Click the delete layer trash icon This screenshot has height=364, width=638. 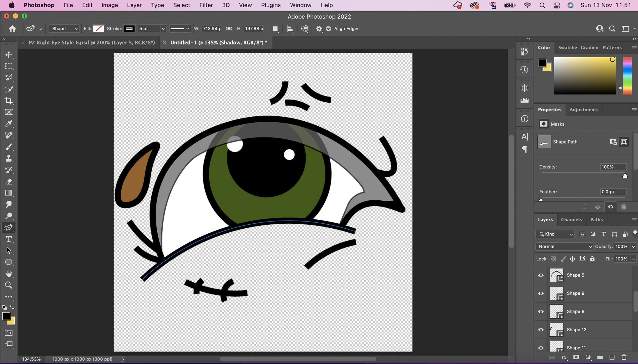[624, 357]
